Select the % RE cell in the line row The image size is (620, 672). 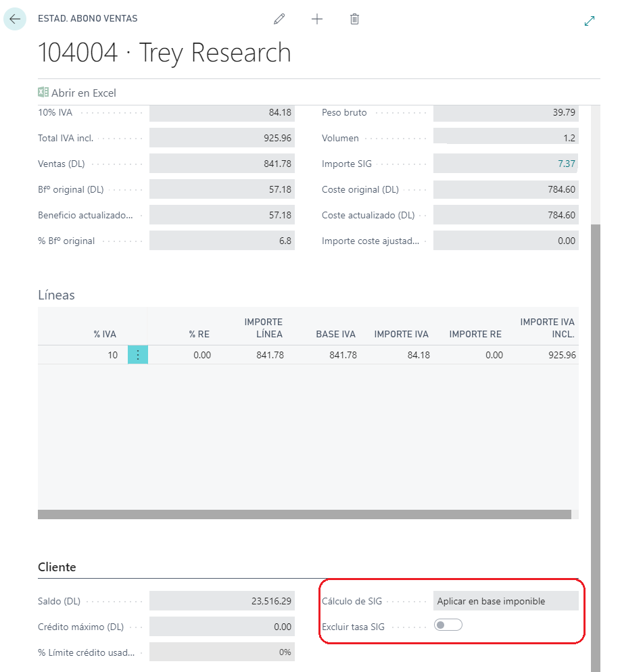click(x=201, y=355)
